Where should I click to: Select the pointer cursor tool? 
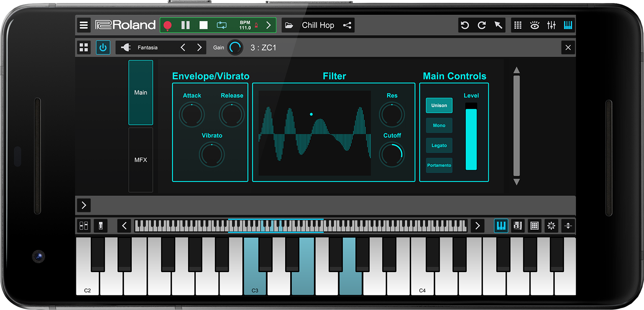pos(498,25)
